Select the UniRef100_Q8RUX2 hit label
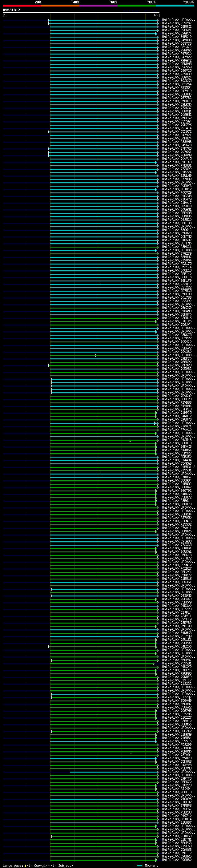The width and height of the screenshot is (197, 868). click(176, 26)
